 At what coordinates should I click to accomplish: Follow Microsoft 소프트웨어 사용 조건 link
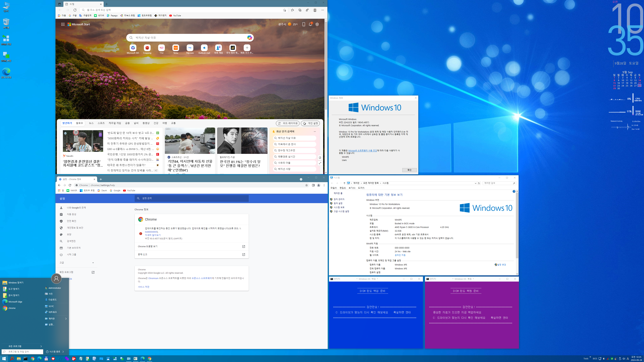[x=362, y=150]
